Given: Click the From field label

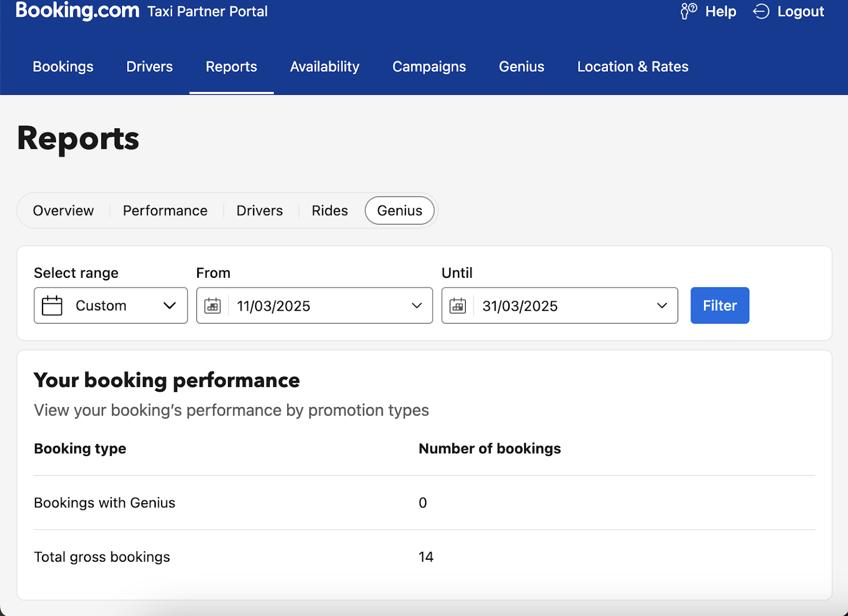Looking at the screenshot, I should coord(213,273).
